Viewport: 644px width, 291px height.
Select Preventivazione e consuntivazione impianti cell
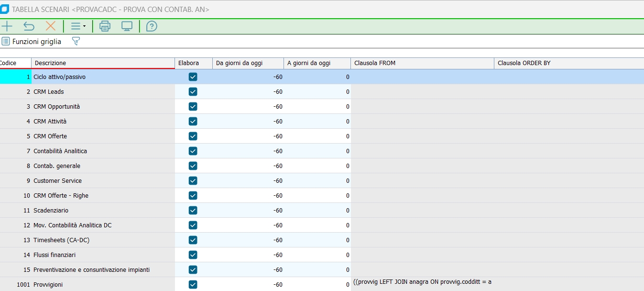(103, 269)
